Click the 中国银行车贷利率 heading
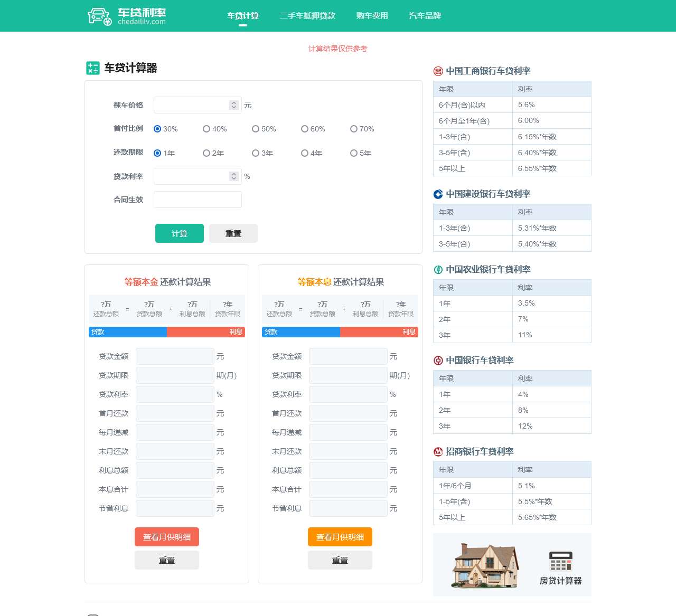 click(480, 361)
